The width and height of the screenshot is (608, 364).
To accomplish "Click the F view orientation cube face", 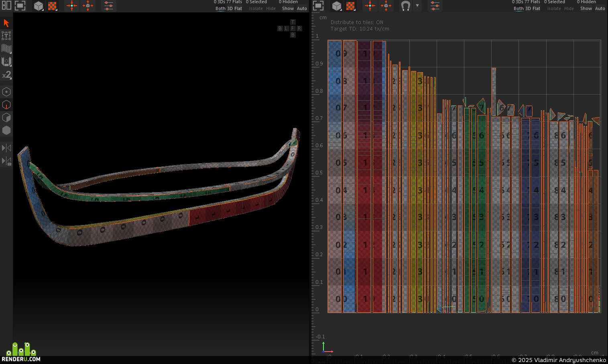I will [293, 28].
